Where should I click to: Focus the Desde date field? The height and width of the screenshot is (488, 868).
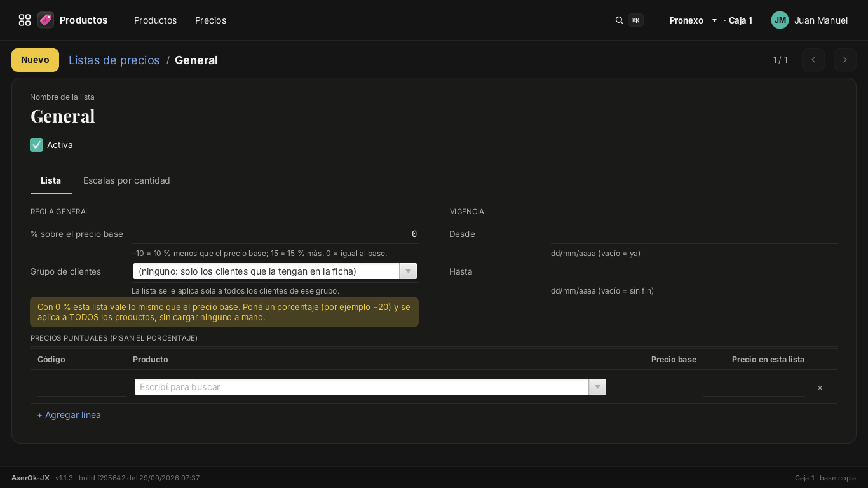(694, 234)
